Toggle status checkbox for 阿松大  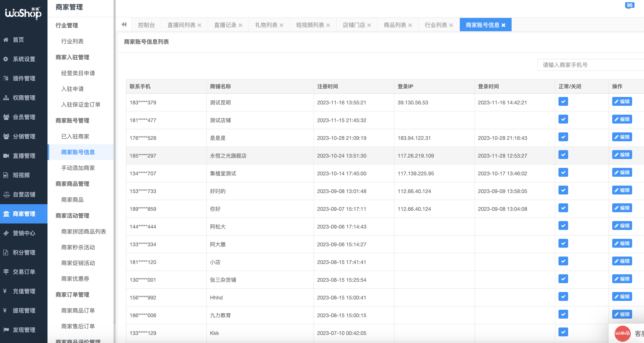click(x=563, y=226)
